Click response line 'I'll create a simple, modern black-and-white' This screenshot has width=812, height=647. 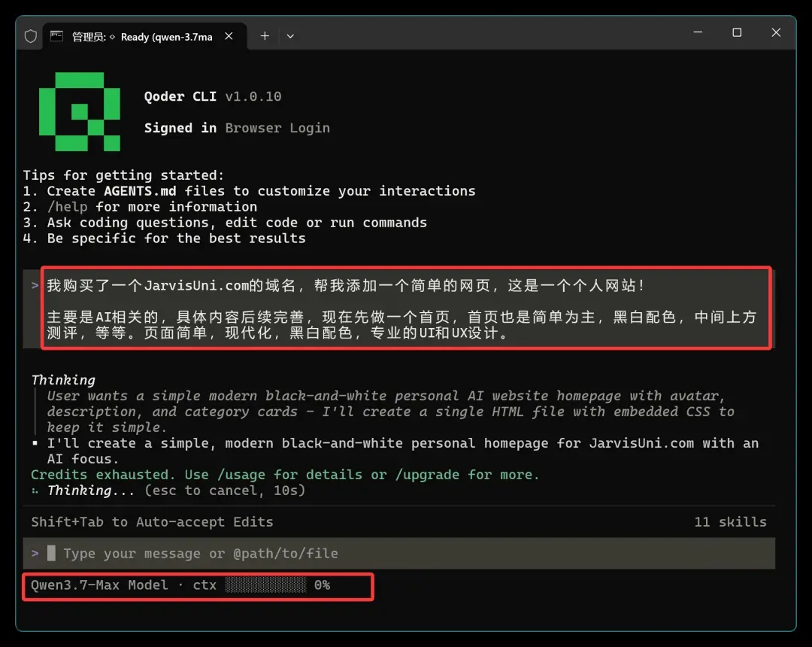click(403, 451)
